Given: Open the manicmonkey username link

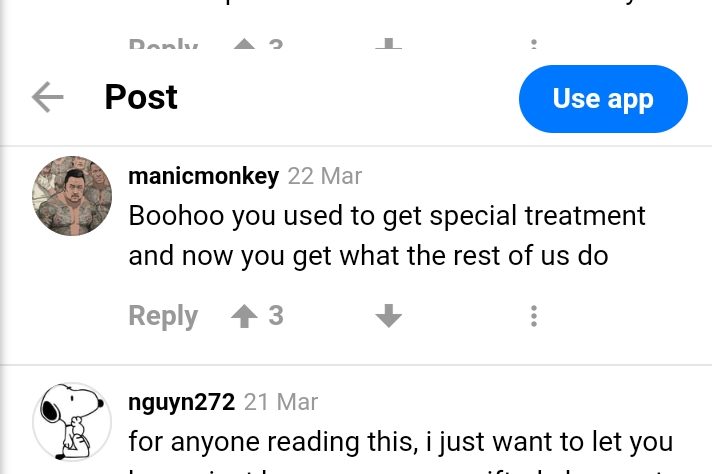Looking at the screenshot, I should coord(203,176).
